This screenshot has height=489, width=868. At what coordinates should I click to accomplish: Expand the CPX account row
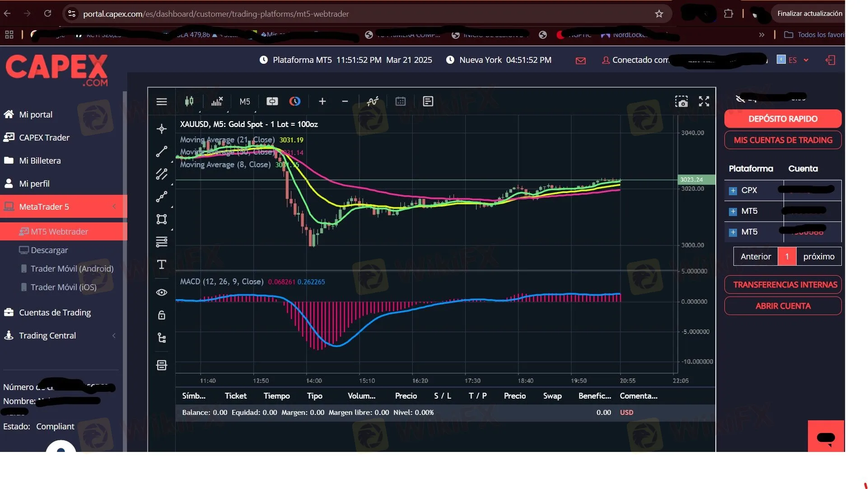733,191
